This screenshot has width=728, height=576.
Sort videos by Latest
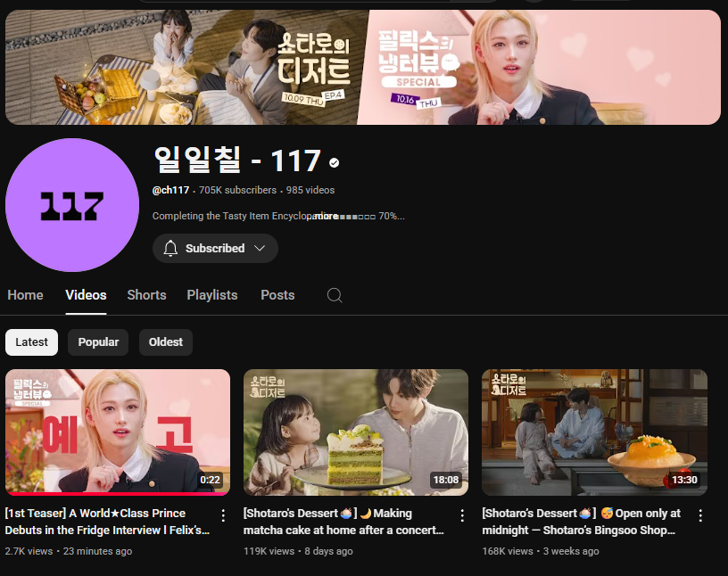pos(31,342)
